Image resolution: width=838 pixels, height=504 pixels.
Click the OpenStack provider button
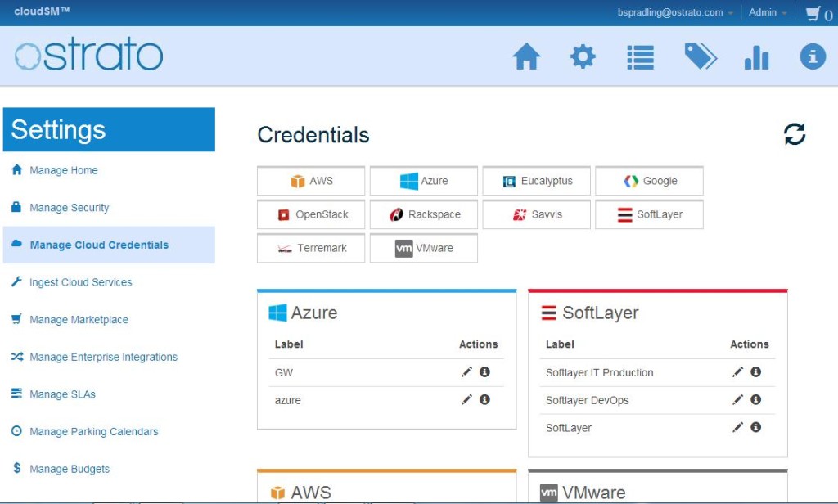tap(311, 214)
